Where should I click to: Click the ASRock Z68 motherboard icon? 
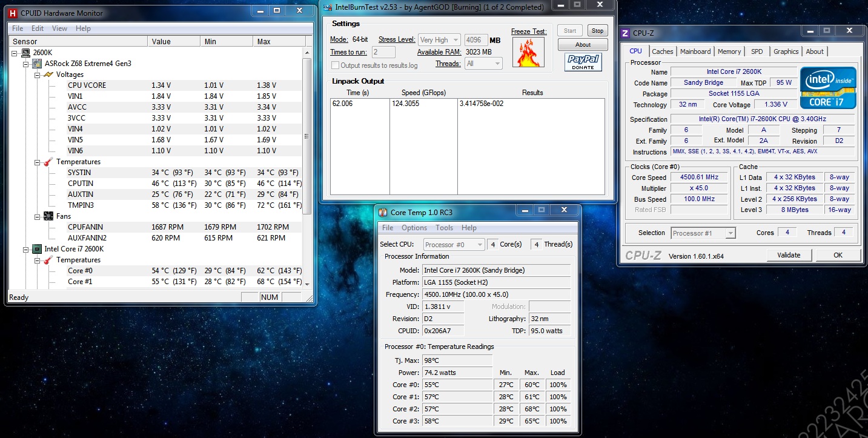coord(37,64)
